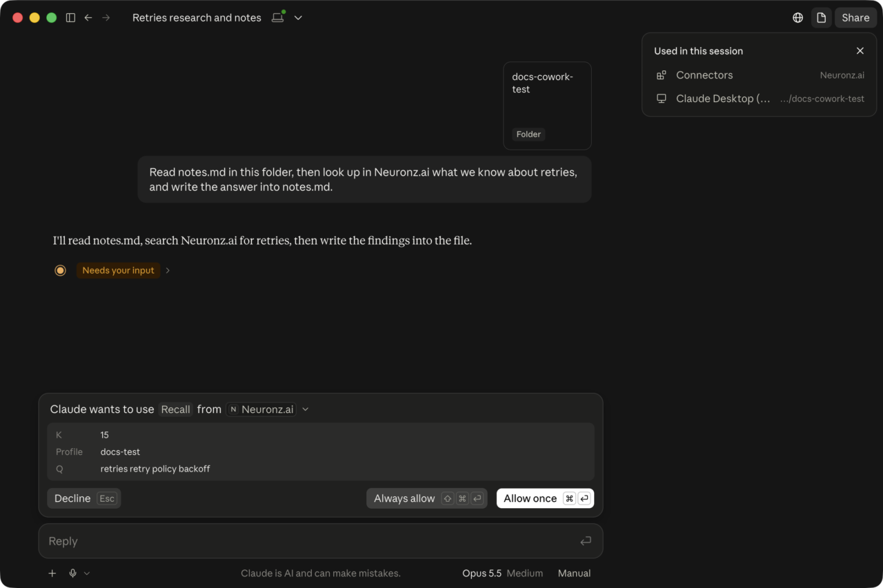Close the Used in this session panel
This screenshot has width=883, height=588.
[860, 51]
